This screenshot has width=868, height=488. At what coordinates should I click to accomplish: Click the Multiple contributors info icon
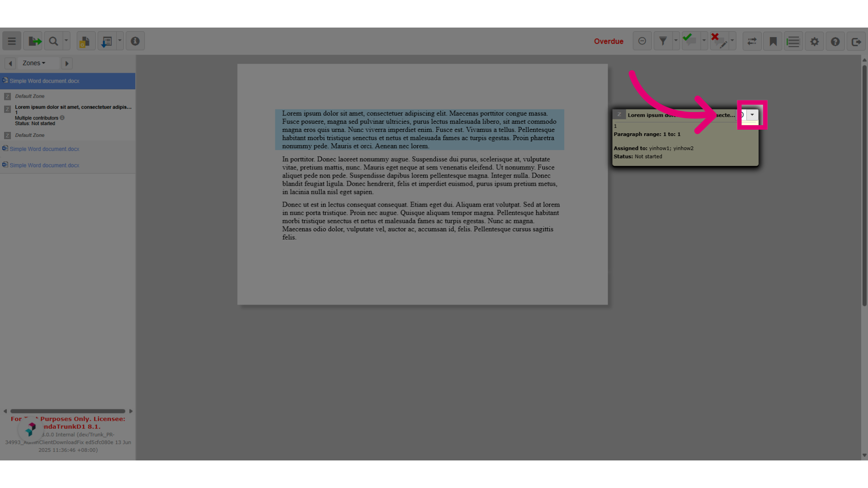(x=62, y=118)
